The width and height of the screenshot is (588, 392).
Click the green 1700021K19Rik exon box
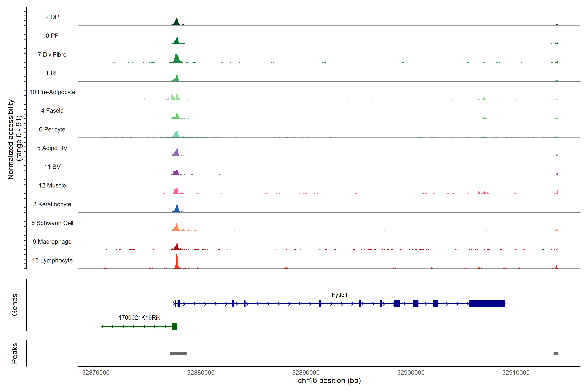click(174, 326)
